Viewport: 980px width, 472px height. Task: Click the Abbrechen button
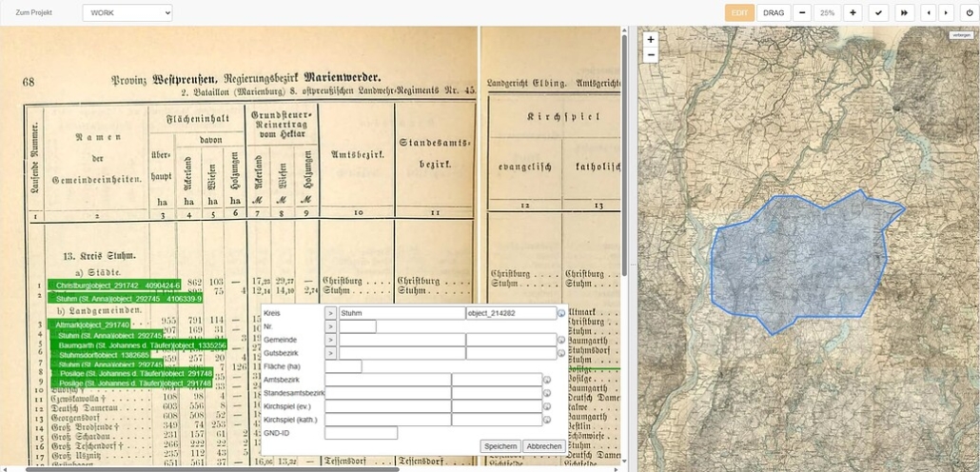click(543, 446)
